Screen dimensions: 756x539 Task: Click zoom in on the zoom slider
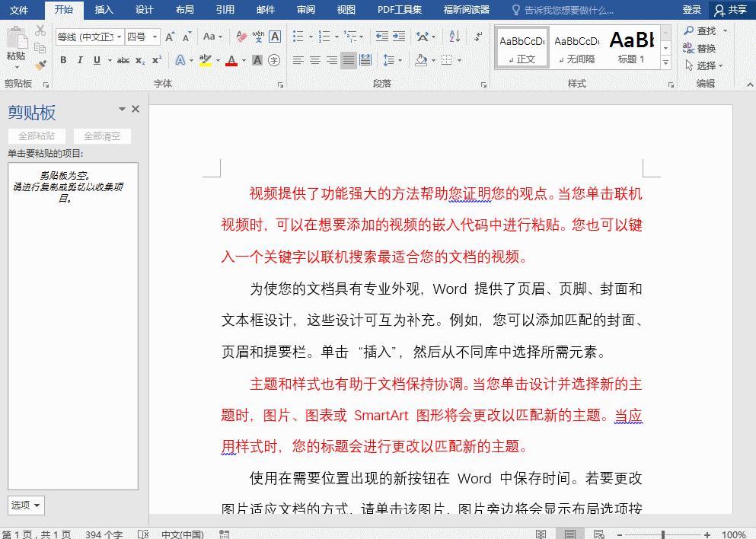point(705,534)
